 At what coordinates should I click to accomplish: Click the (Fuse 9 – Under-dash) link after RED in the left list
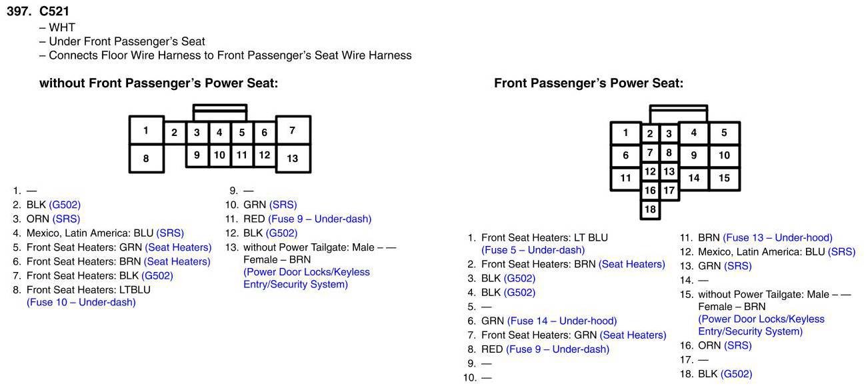pos(319,219)
